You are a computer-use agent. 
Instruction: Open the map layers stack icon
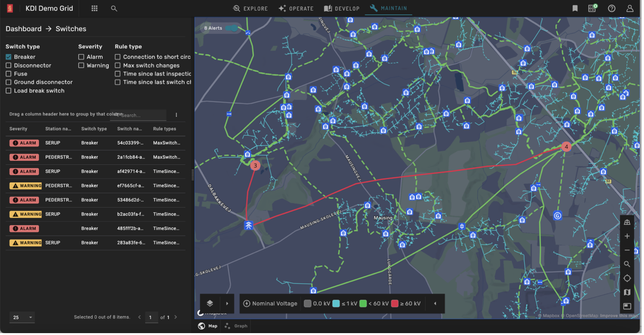[210, 304]
